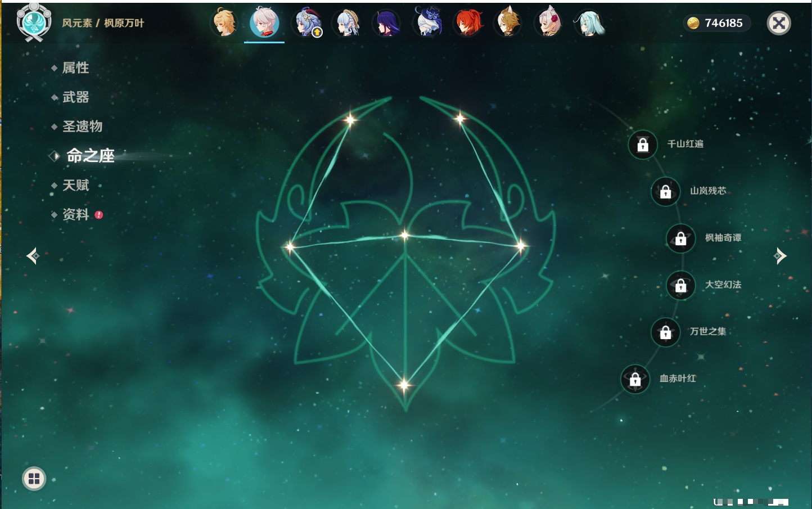Select the blonde Traveler avatar
The image size is (812, 509).
click(224, 23)
